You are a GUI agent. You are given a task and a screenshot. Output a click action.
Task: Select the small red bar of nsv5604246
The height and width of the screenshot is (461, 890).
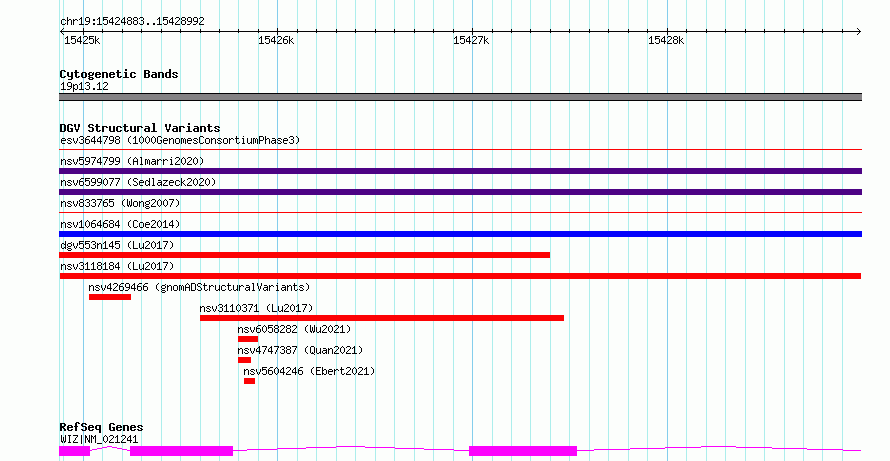pos(250,381)
